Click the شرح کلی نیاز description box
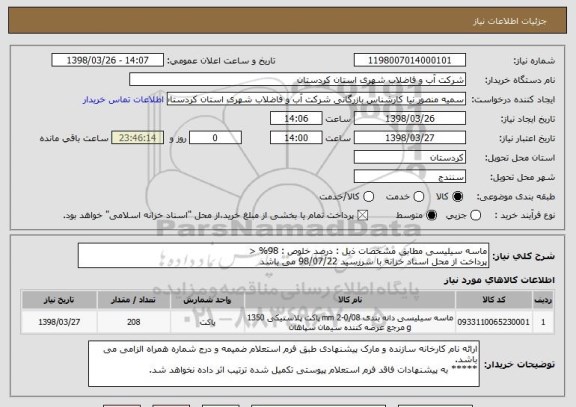This screenshot has width=576, height=407. [283, 256]
